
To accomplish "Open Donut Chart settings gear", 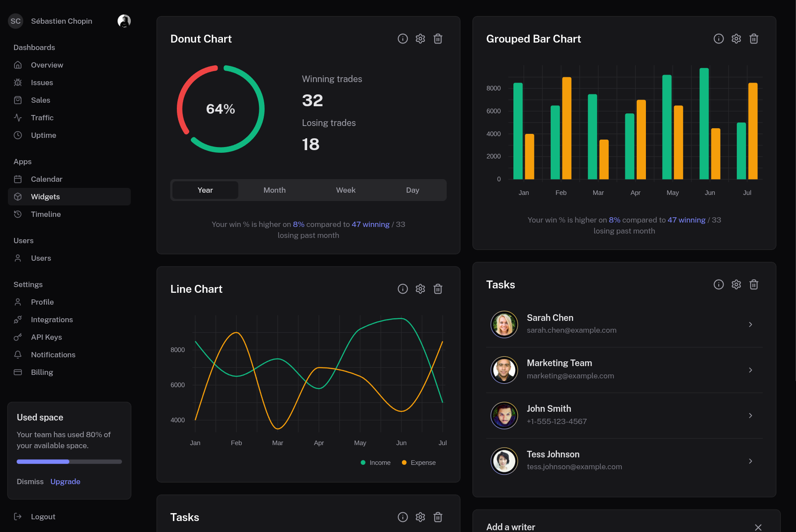I will pos(420,39).
